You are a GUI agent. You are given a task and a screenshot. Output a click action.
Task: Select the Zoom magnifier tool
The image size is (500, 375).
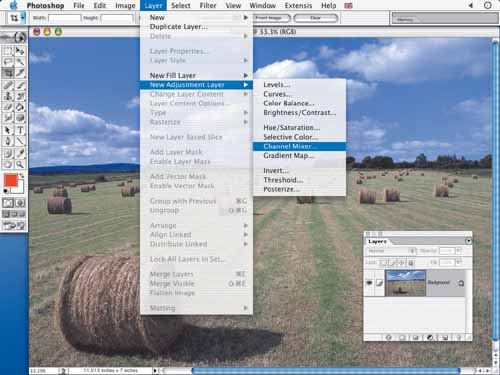click(x=20, y=164)
